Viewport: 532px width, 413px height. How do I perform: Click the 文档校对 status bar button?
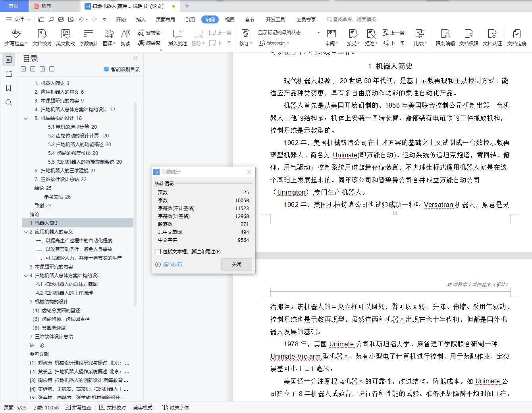tap(113, 408)
